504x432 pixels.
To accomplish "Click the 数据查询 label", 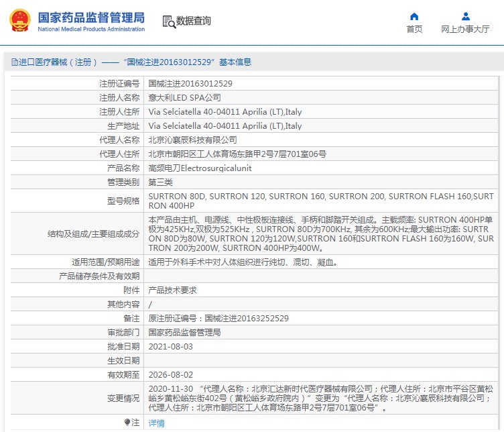I will [x=194, y=21].
